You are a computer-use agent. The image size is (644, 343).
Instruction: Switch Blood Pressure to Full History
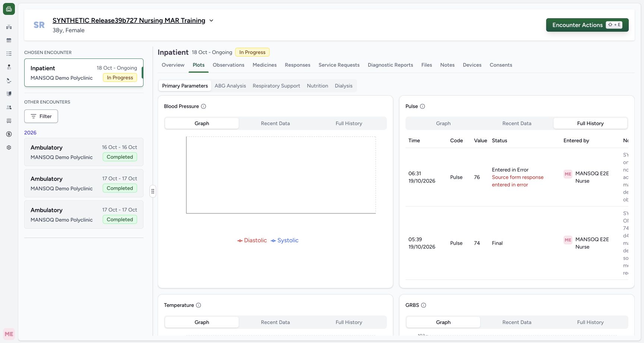point(349,123)
